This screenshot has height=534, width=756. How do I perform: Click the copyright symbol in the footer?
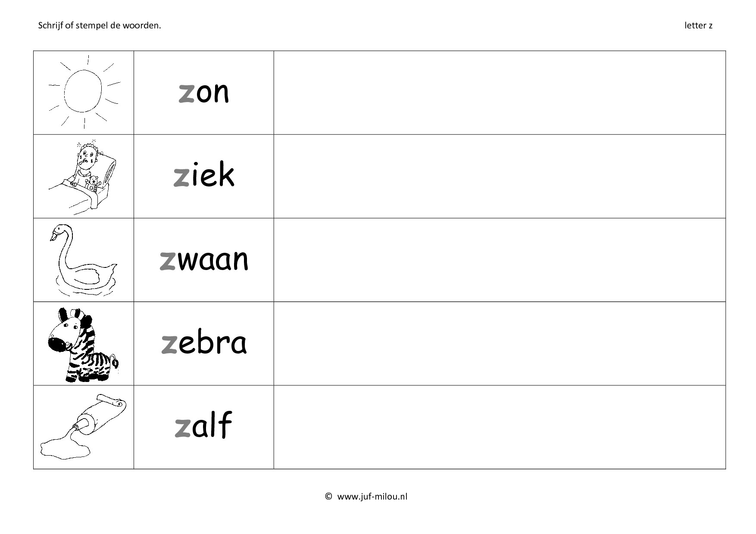[328, 497]
